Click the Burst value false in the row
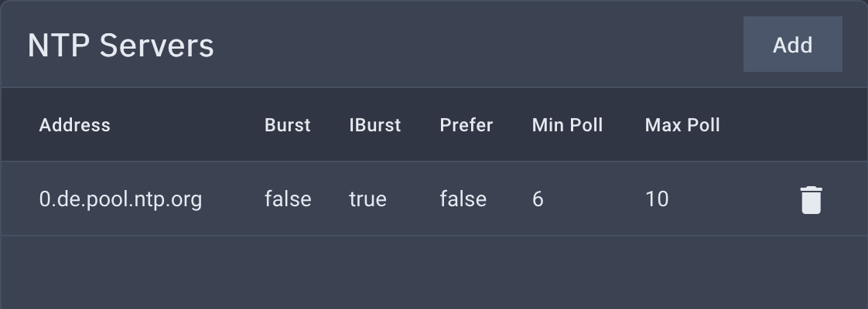 pyautogui.click(x=288, y=199)
